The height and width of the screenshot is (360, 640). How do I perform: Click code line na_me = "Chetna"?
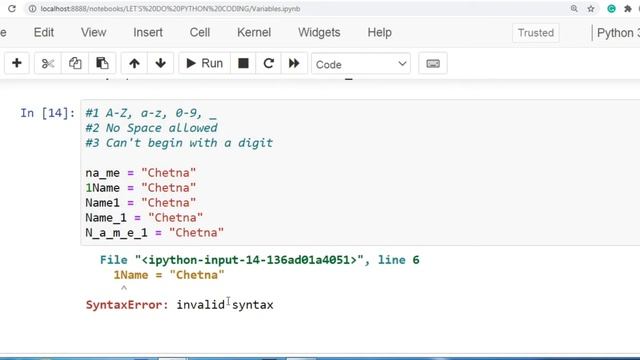(140, 173)
